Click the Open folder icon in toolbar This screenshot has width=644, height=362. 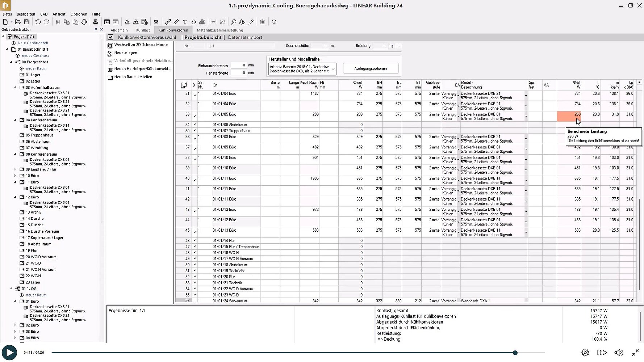coord(17,22)
